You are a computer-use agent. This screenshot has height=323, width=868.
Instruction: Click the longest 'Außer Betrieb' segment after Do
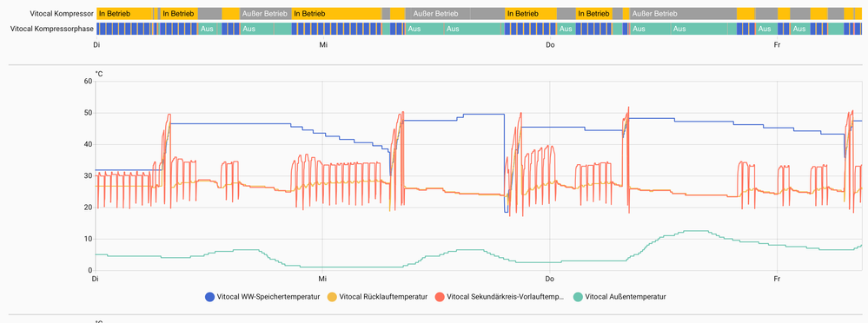click(x=683, y=13)
